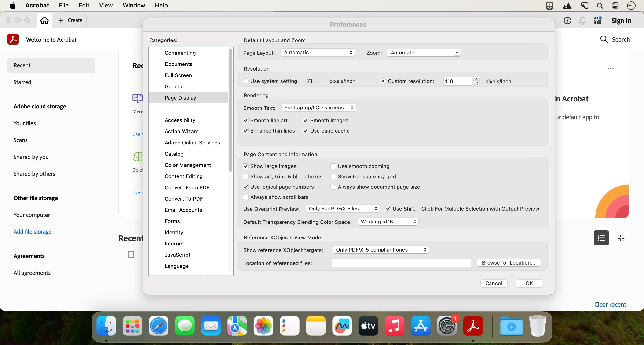Open Reminders from the Dock

(289, 326)
